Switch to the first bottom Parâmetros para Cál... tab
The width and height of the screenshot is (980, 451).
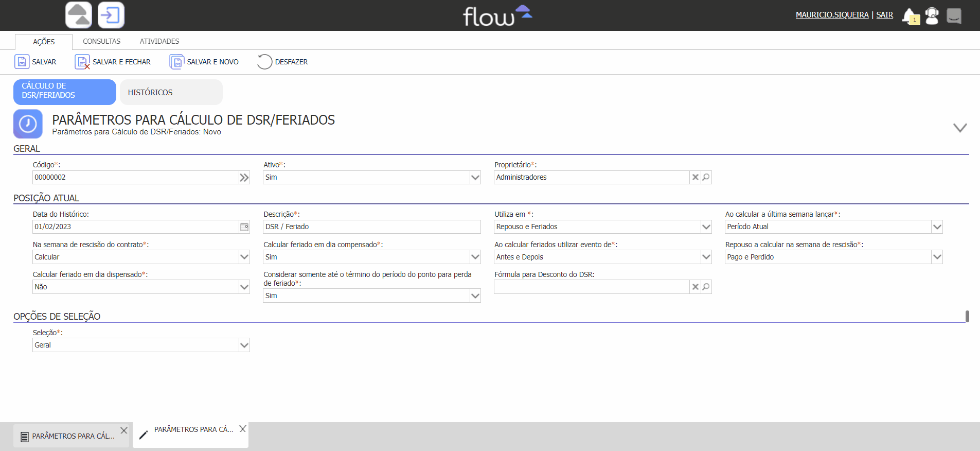click(72, 436)
